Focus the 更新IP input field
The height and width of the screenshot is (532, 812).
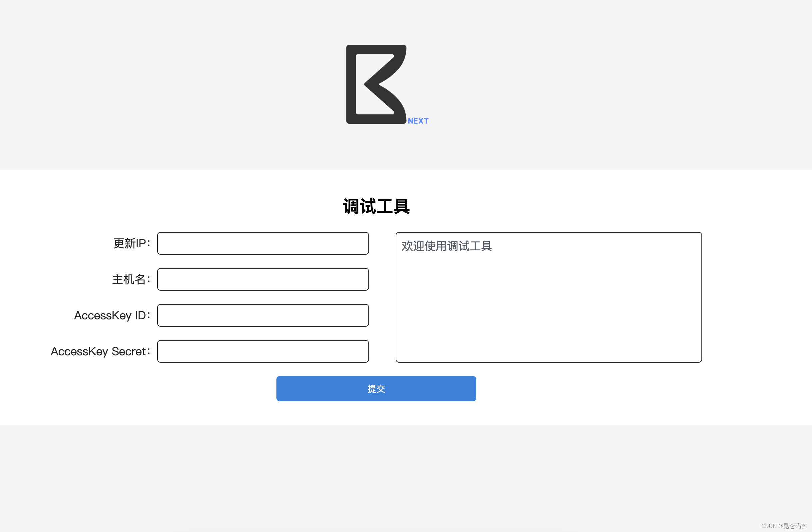[263, 243]
